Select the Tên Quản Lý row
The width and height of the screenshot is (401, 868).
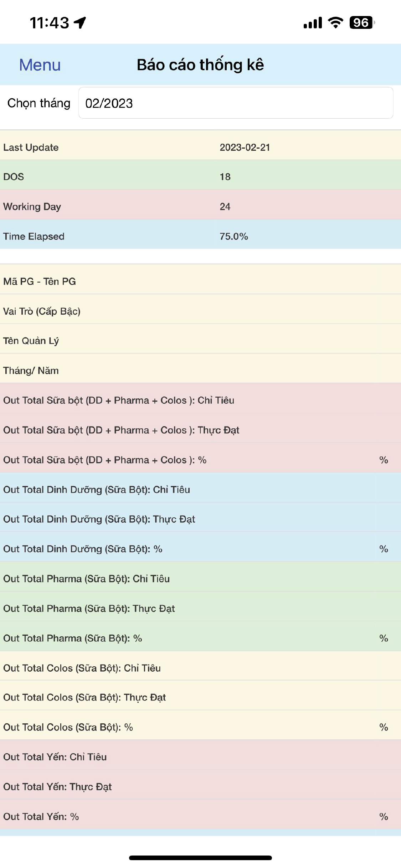click(x=200, y=341)
